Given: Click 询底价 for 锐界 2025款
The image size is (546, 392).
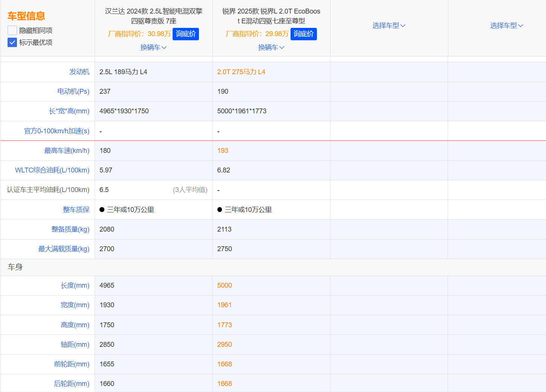Looking at the screenshot, I should click(304, 34).
